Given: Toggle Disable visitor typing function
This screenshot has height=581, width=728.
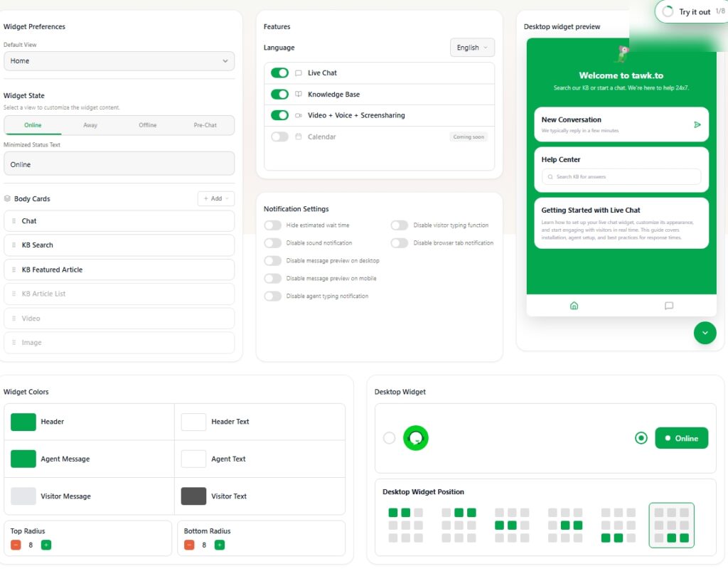Looking at the screenshot, I should [400, 225].
